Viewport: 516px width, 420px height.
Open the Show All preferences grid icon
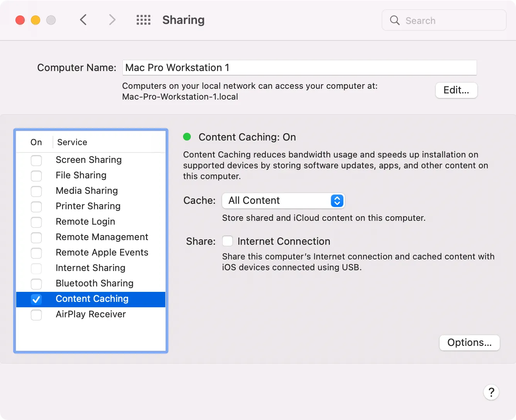pos(143,20)
